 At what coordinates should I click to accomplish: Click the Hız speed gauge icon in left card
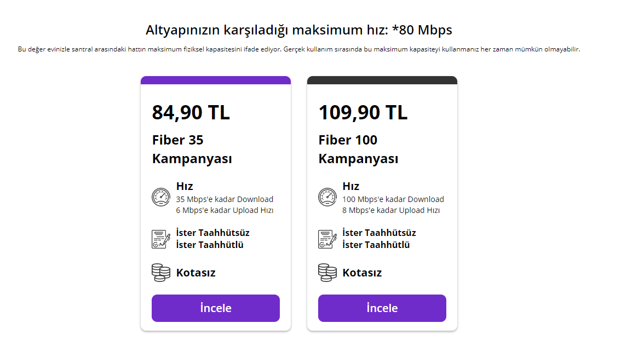coord(161,198)
